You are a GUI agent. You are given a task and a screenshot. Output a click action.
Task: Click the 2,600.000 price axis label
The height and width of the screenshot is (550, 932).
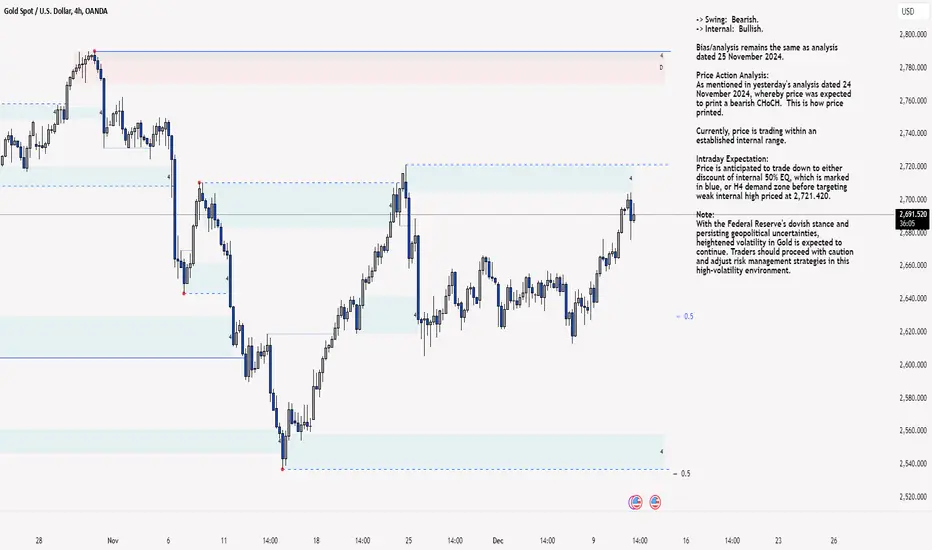coord(912,364)
